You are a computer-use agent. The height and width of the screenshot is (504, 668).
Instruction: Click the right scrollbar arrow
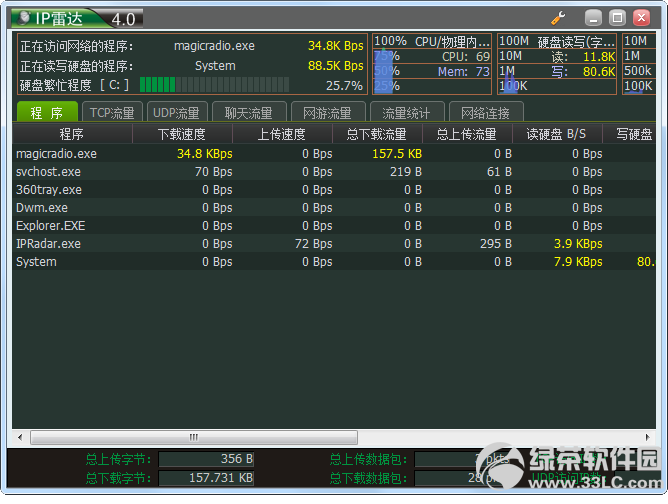[648, 437]
